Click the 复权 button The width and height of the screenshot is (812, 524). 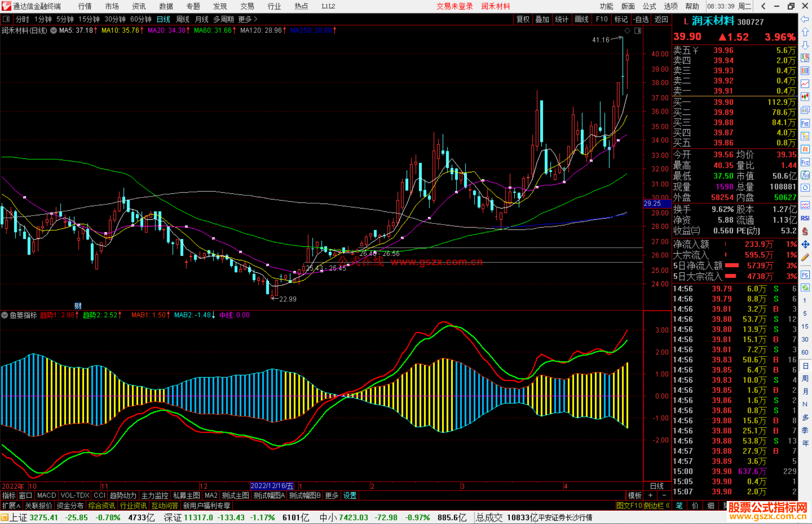pos(523,19)
